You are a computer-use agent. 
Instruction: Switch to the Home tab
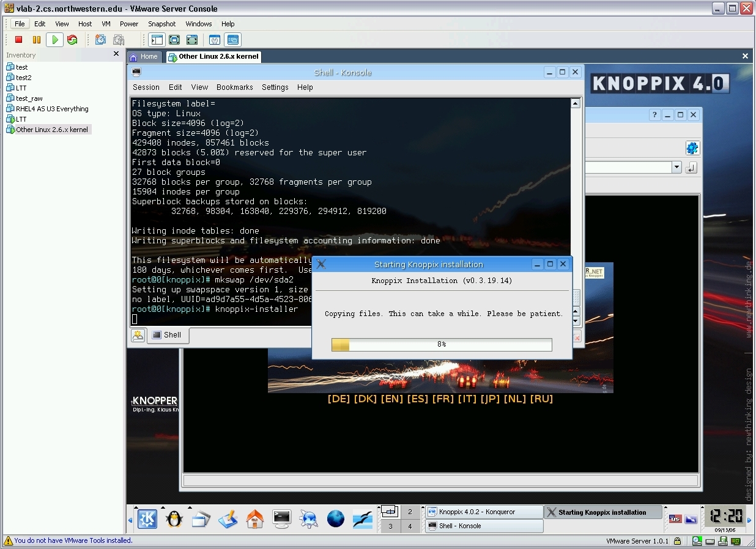pyautogui.click(x=145, y=56)
